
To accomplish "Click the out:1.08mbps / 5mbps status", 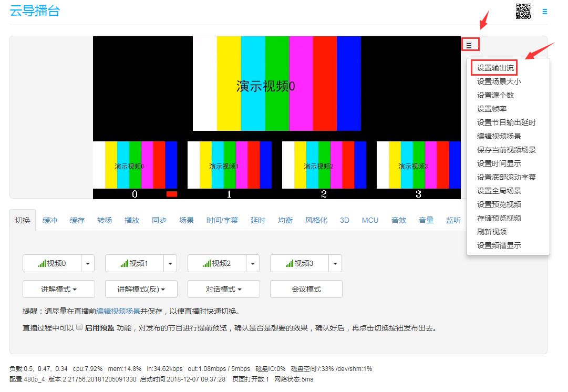I will [x=219, y=369].
